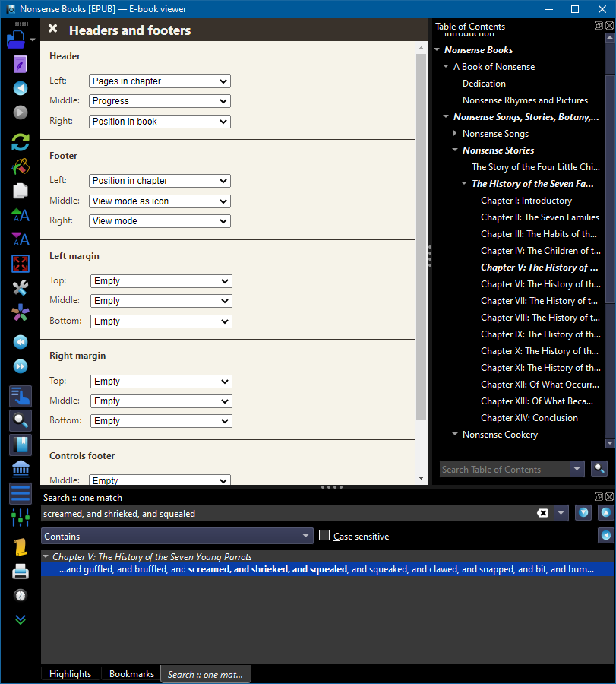This screenshot has width=616, height=684.
Task: Toggle search panel with magnifier toolbar icon
Action: tap(20, 420)
